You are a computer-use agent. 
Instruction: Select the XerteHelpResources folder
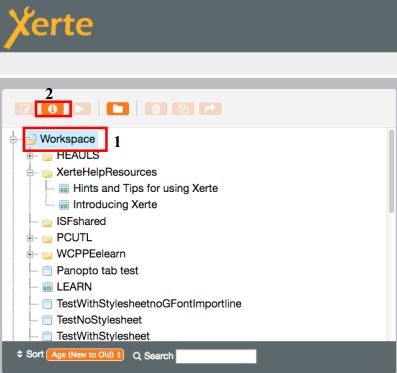pos(107,172)
